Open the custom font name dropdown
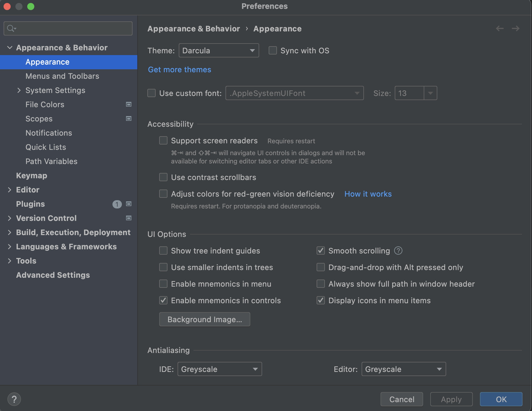532x411 pixels. pyautogui.click(x=295, y=93)
